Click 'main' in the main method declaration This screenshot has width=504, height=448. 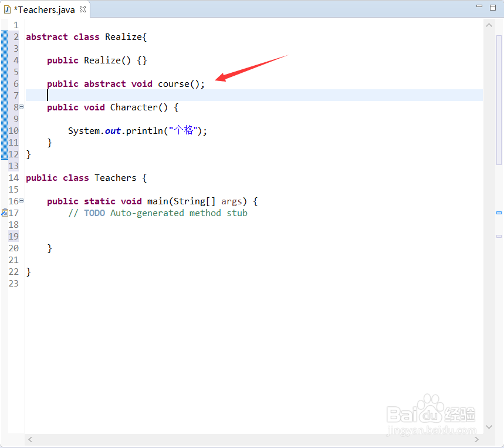point(158,201)
